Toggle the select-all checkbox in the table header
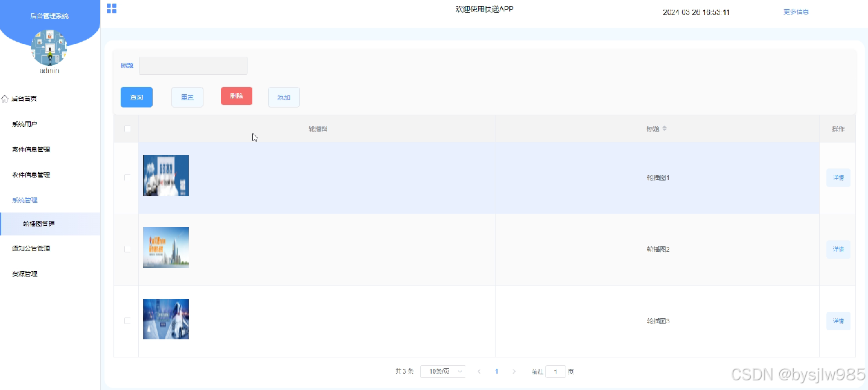868x390 pixels. (127, 129)
